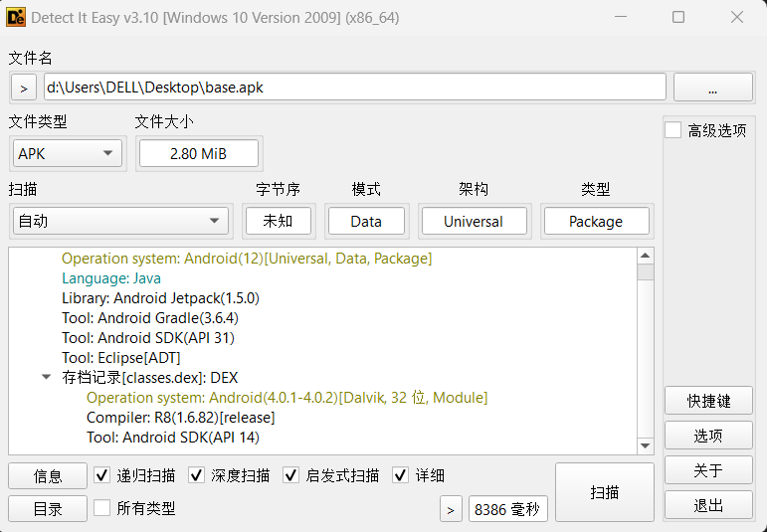
Task: Click the 2.80 MiB file size field
Action: click(x=199, y=154)
